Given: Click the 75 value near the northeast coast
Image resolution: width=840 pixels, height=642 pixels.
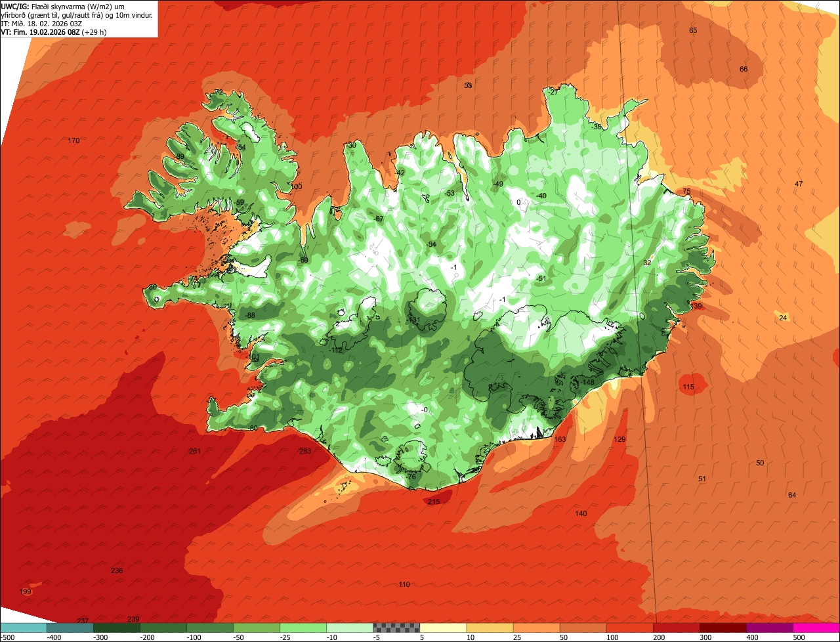Looking at the screenshot, I should [686, 191].
